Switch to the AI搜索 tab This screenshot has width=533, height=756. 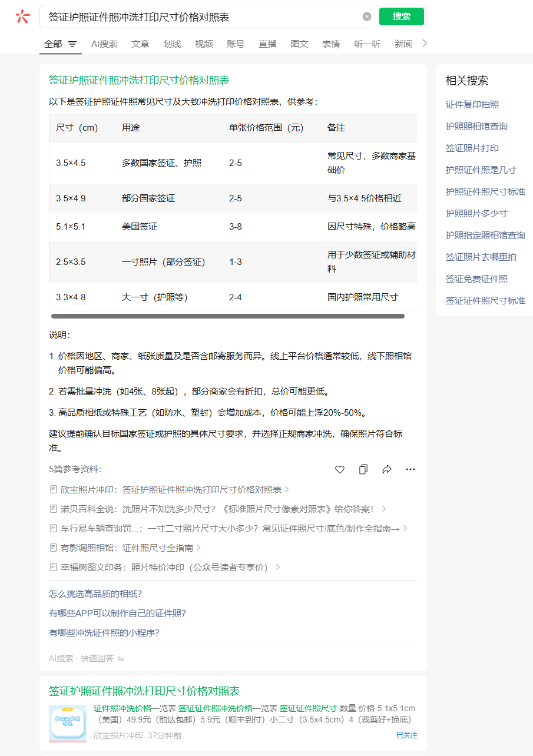pyautogui.click(x=104, y=44)
